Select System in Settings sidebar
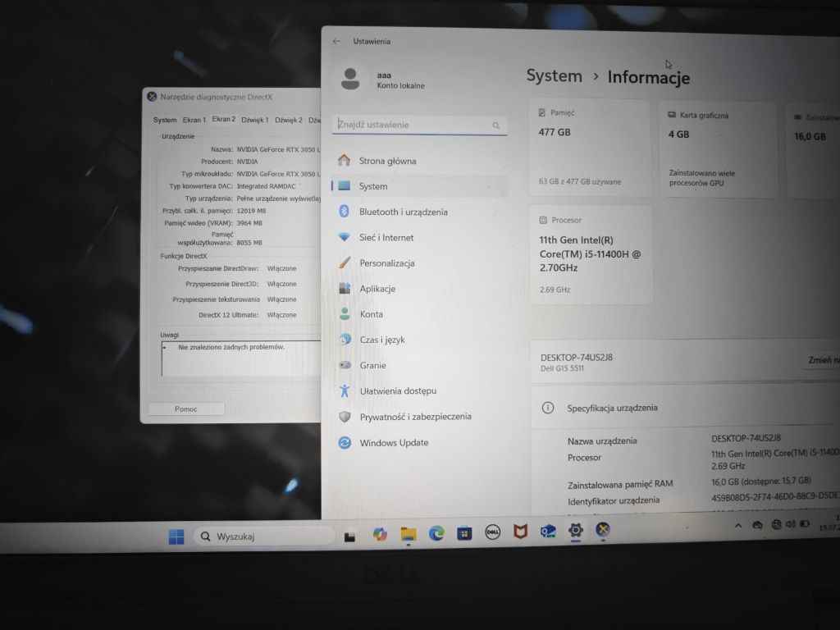 pyautogui.click(x=419, y=186)
